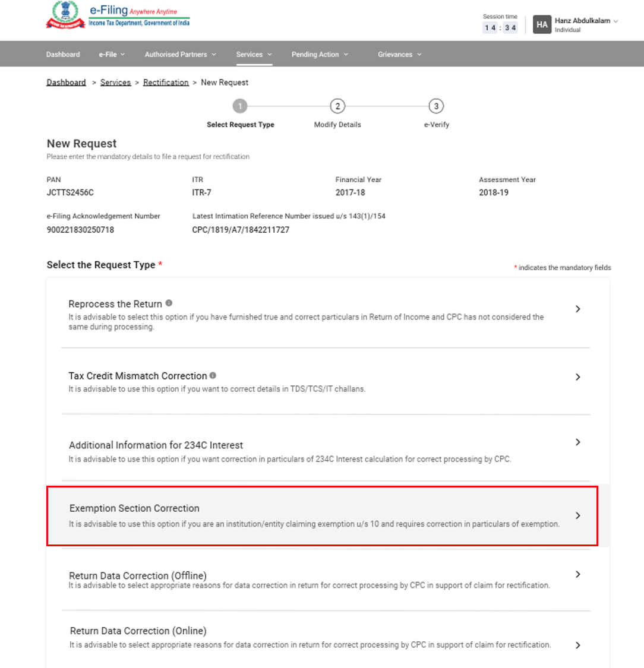Viewport: 644px width, 668px height.
Task: Expand the Authorised Partners dropdown
Action: click(180, 54)
